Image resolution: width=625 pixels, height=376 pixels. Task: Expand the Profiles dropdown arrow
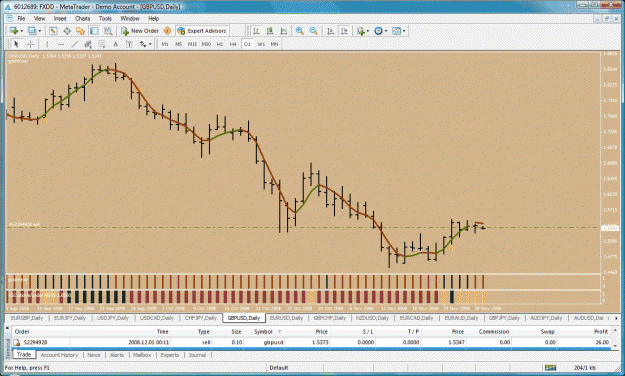[x=39, y=31]
